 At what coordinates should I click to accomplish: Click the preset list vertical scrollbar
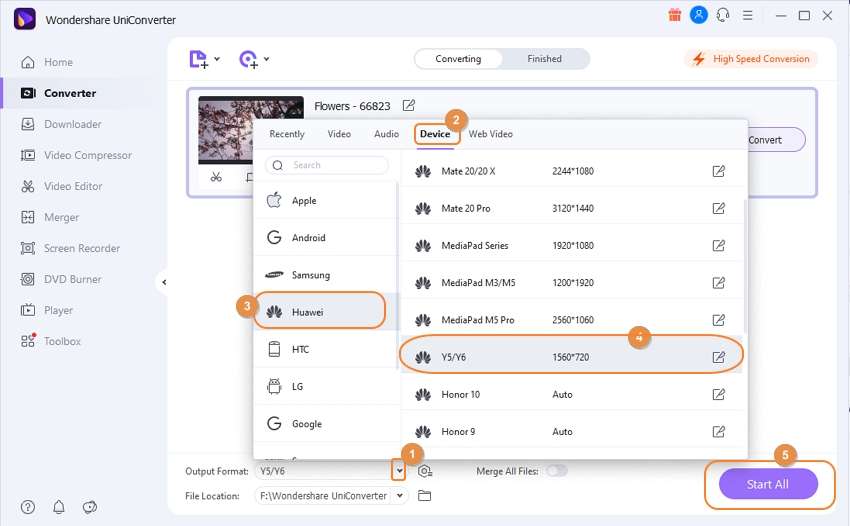tap(745, 266)
